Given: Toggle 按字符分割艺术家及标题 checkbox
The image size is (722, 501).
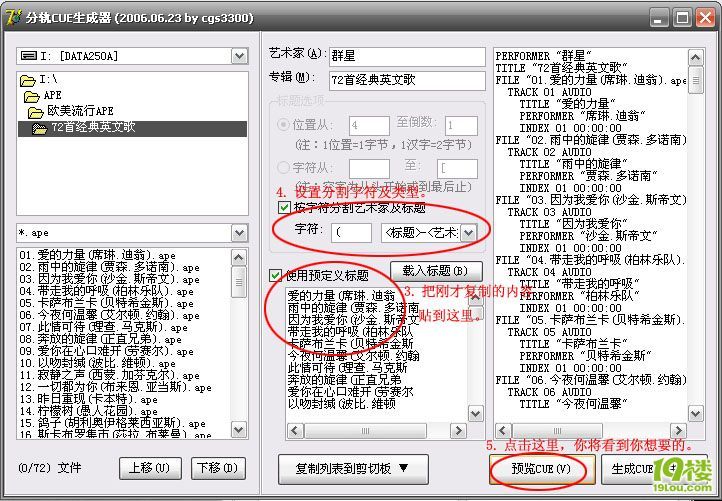Looking at the screenshot, I should click(284, 207).
